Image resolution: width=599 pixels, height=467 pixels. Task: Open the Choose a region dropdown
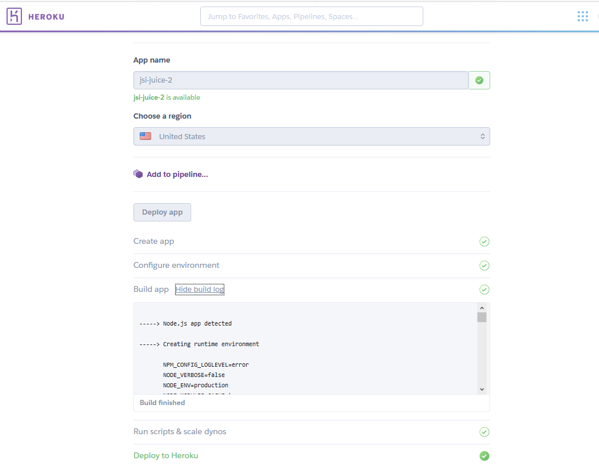[311, 136]
